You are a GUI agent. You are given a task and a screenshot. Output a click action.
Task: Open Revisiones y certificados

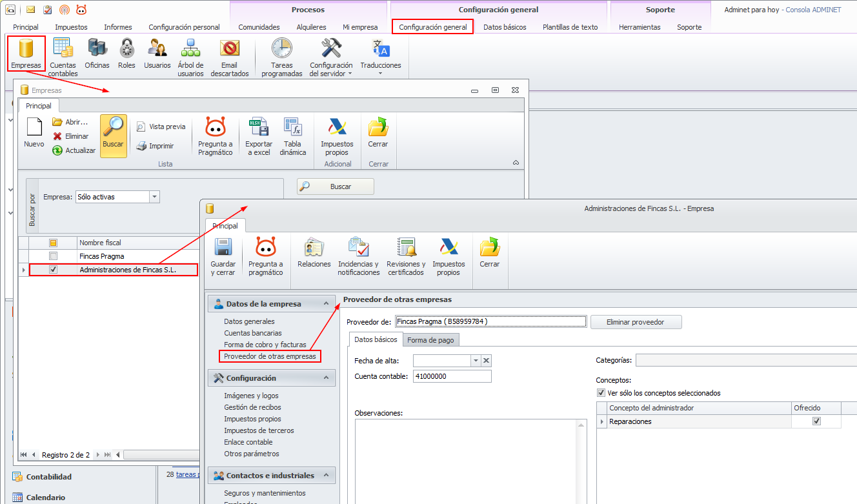pos(407,257)
